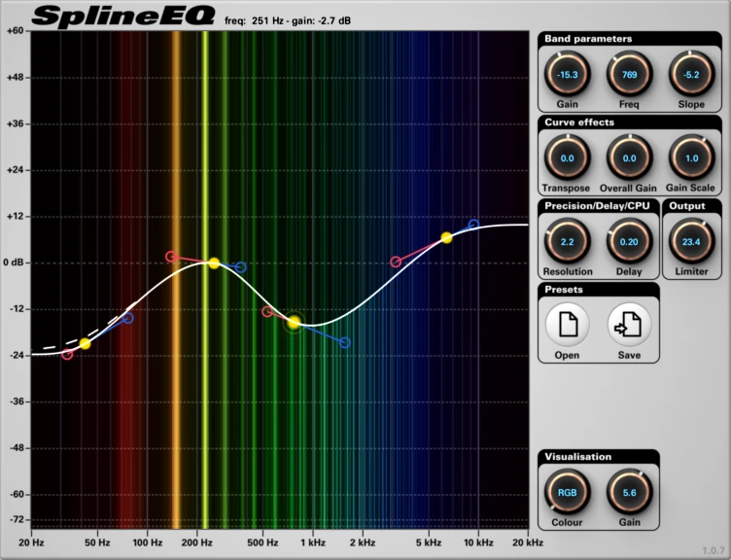Click the 200 Hz frequency axis label
This screenshot has height=560, width=731.
pyautogui.click(x=197, y=542)
